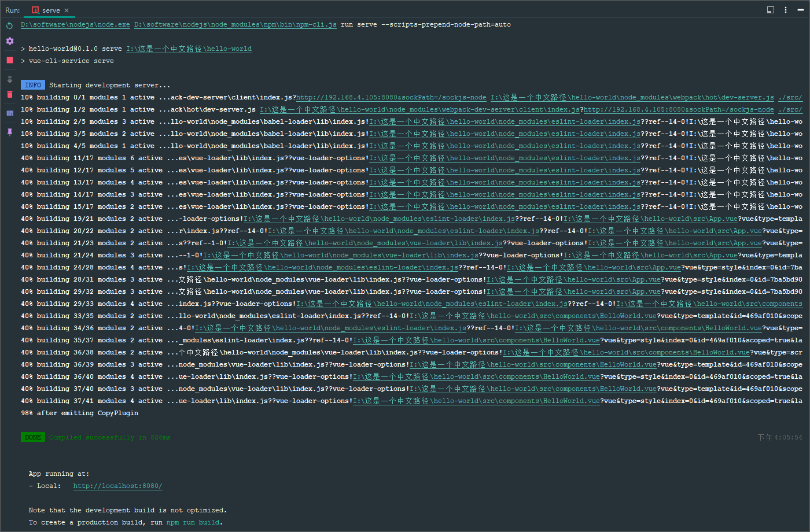
Task: Open sockjs-node URL in building 1/2 row
Action: point(679,110)
